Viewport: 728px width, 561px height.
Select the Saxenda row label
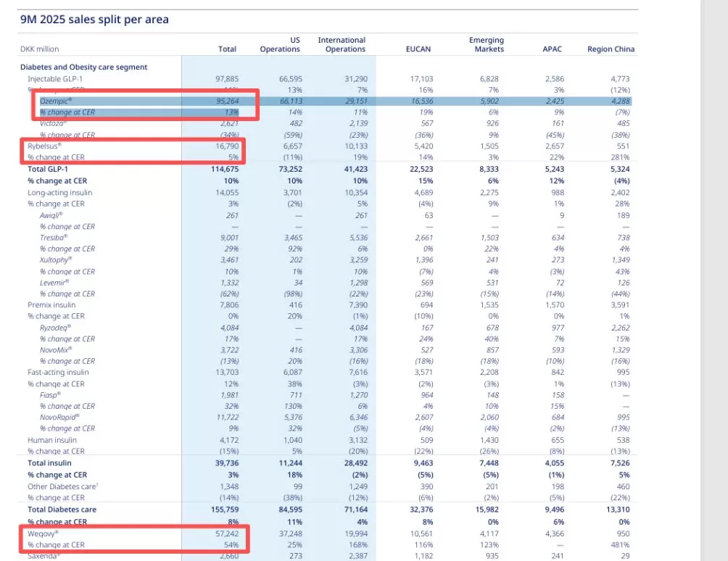coord(44,555)
